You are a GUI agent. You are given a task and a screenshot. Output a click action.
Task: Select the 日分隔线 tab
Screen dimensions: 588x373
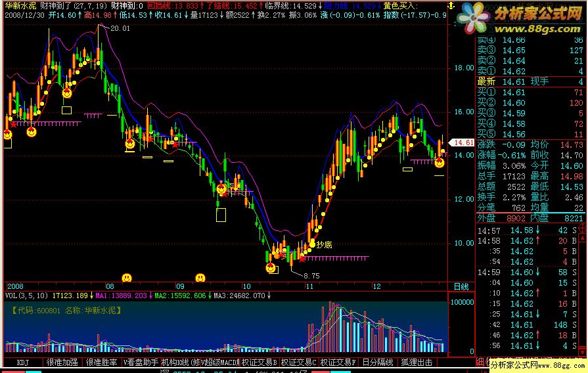click(378, 362)
